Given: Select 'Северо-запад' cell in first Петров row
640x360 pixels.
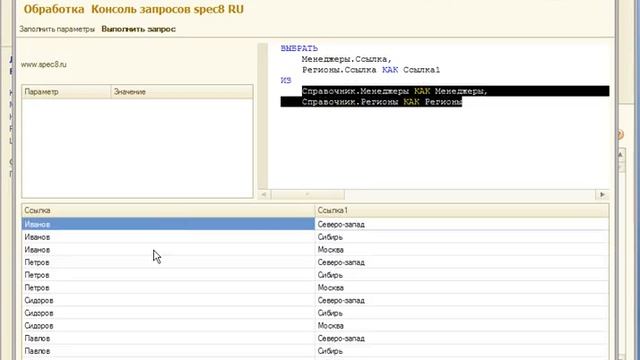Looking at the screenshot, I should coord(462,262).
